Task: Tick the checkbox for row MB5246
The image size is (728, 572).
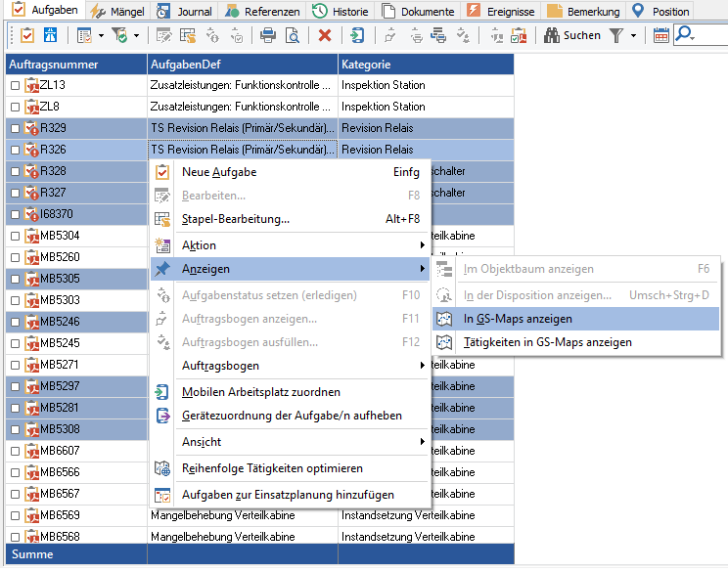Action: click(15, 322)
